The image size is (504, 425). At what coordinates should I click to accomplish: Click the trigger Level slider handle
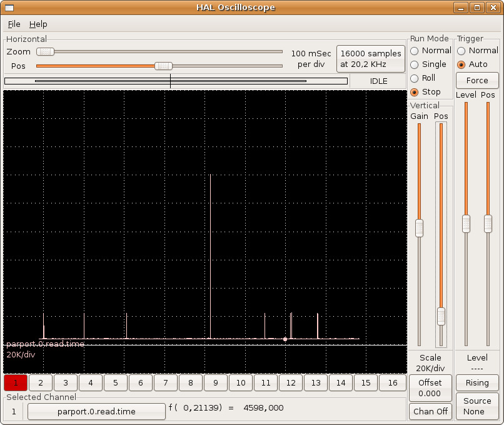point(466,223)
